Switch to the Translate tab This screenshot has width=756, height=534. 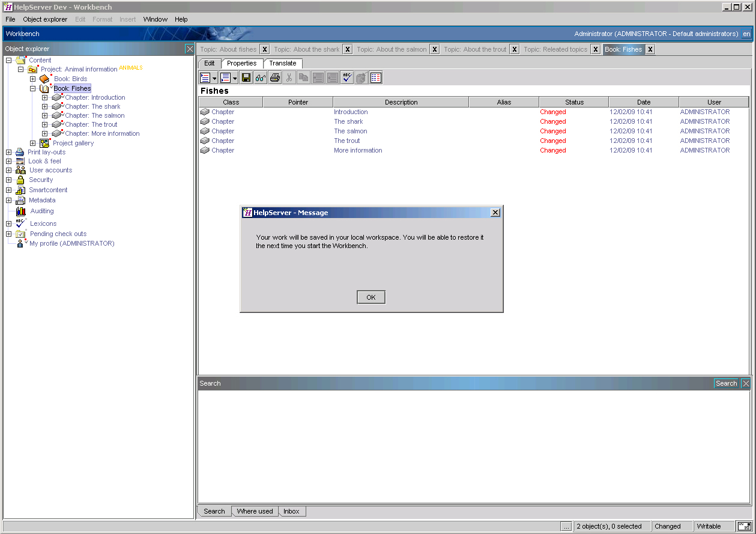pos(282,63)
